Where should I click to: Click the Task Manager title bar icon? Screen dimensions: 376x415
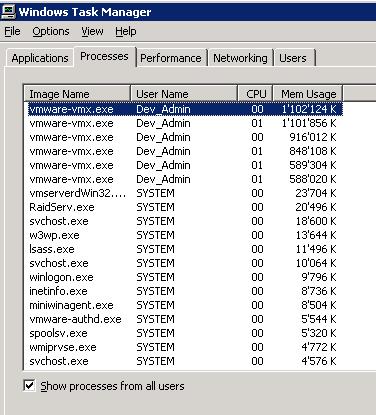(8, 11)
